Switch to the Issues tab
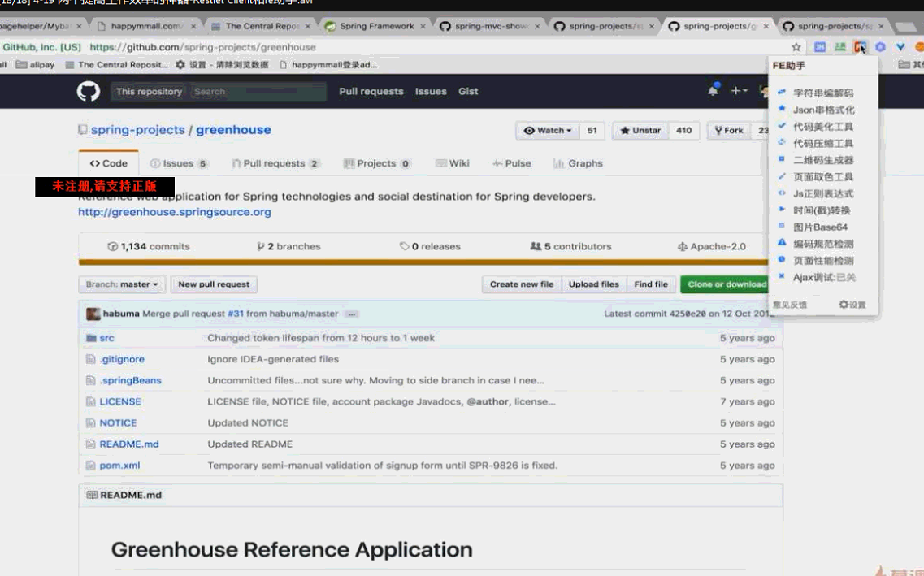924x576 pixels. (179, 163)
